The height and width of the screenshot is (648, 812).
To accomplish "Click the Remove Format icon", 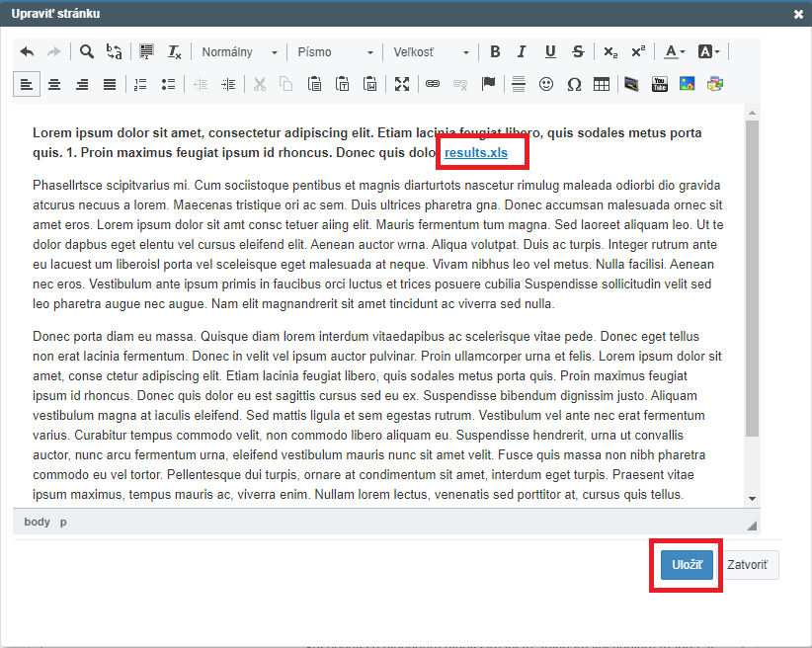I will tap(174, 51).
